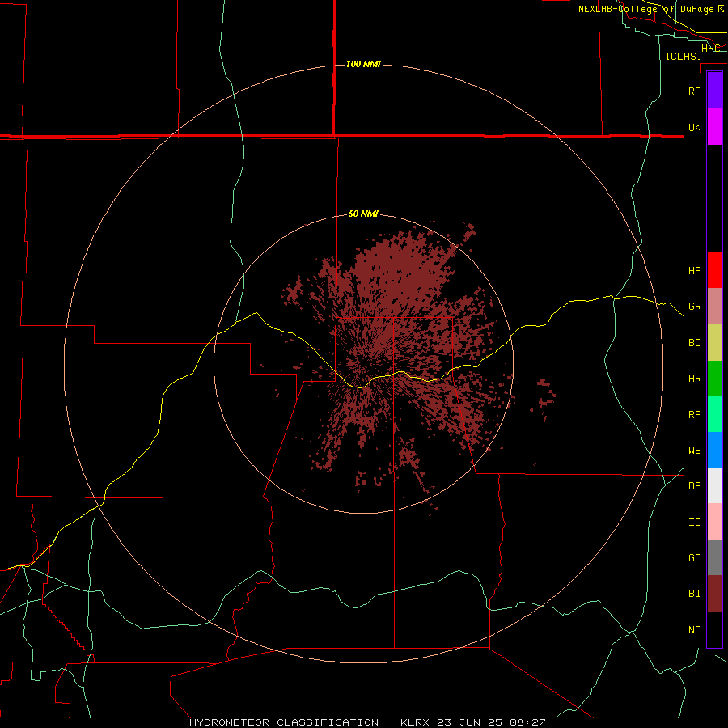Viewport: 728px width, 728px height.
Task: Click the HR legend label
Action: click(x=695, y=379)
